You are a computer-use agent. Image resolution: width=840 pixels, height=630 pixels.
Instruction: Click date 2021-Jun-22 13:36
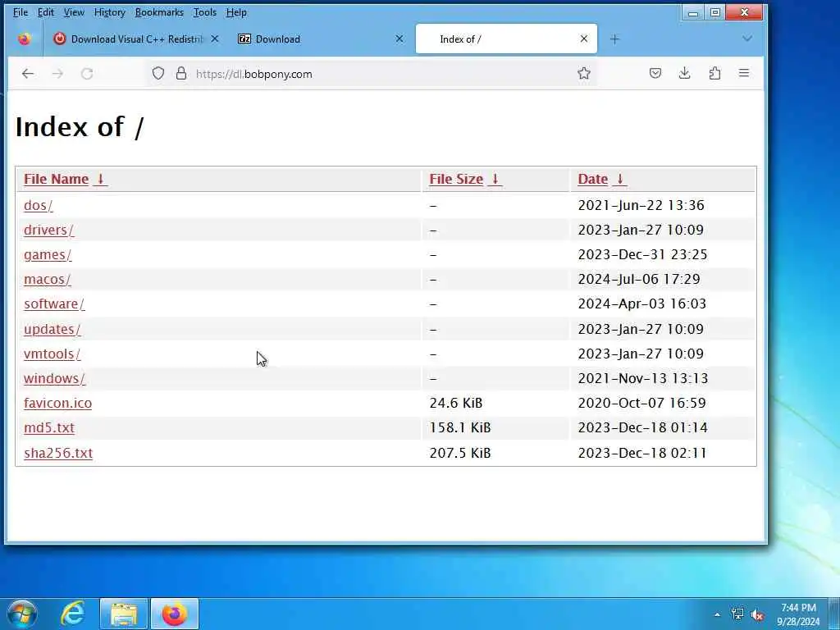pyautogui.click(x=641, y=205)
